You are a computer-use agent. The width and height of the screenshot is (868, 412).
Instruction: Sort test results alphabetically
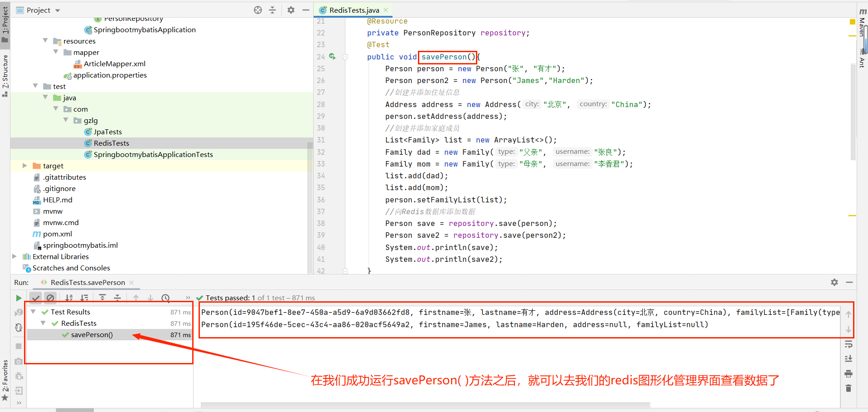pos(69,298)
